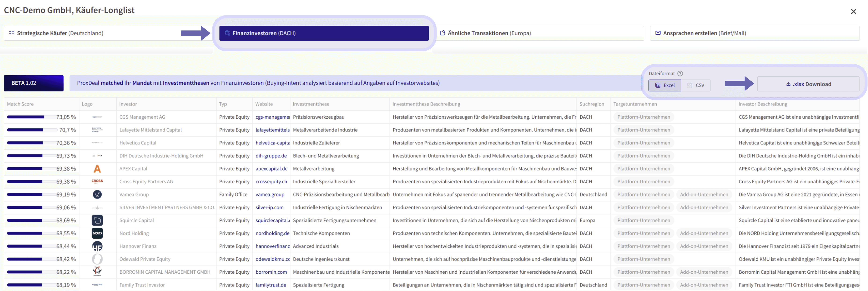Viewport: 868px width, 291px height.
Task: Click the Hannover Finanz logo
Action: 97,246
